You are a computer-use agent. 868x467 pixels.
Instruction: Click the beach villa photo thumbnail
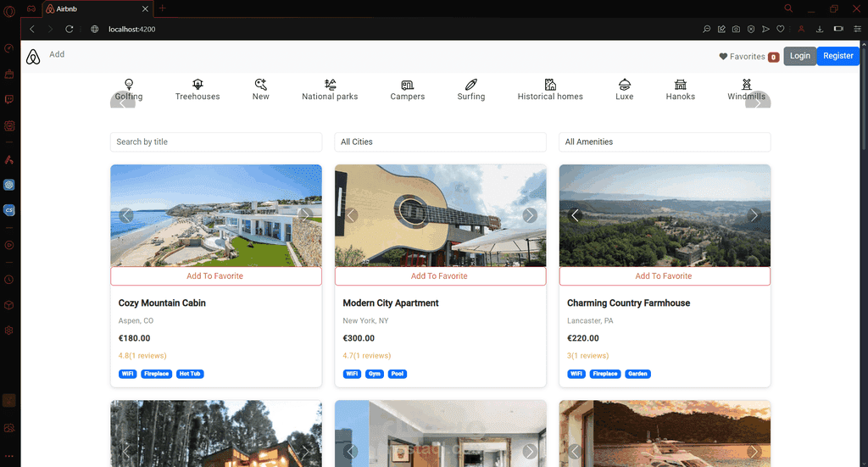click(216, 215)
